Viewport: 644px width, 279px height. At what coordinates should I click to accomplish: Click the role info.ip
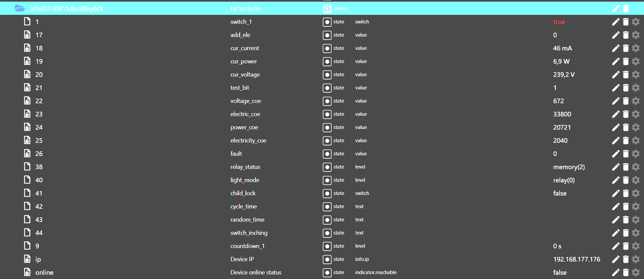pyautogui.click(x=362, y=259)
